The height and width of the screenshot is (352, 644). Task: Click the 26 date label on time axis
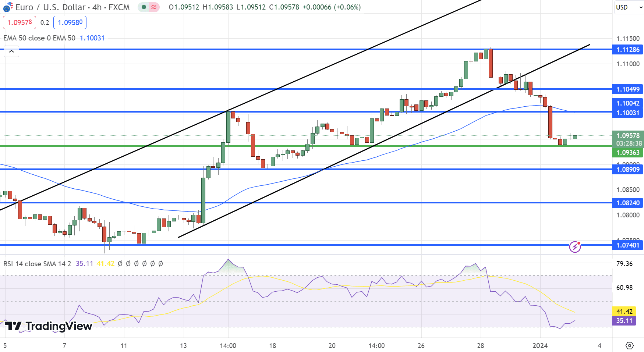(421, 345)
